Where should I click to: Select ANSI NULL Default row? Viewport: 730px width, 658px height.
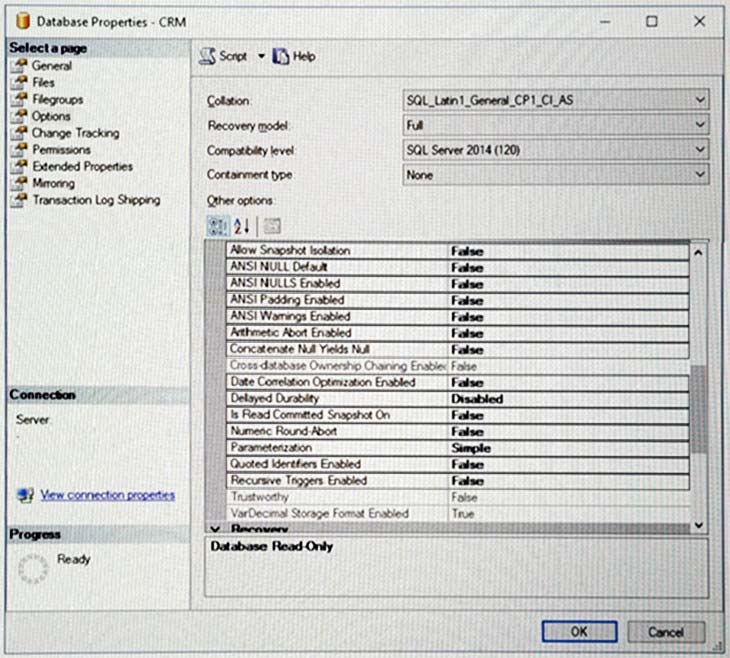(x=458, y=267)
